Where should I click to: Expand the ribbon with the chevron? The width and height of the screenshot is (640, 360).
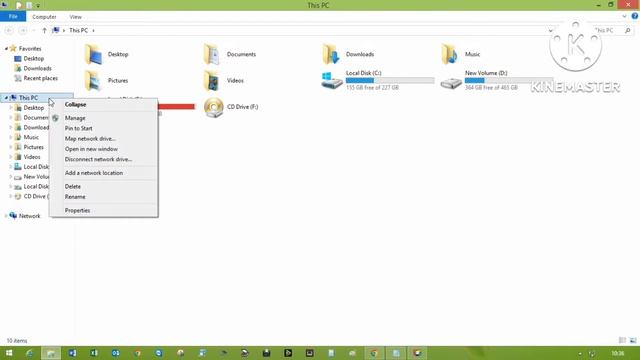pyautogui.click(x=624, y=16)
